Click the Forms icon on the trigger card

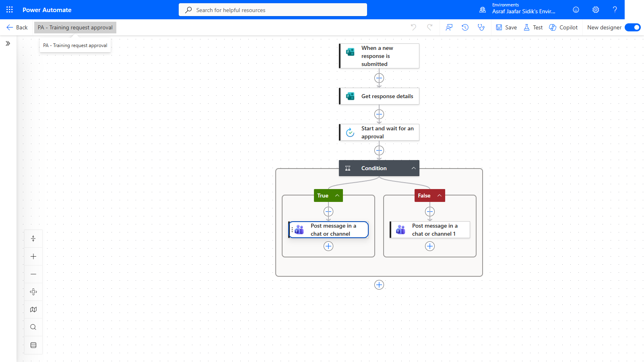pos(350,52)
